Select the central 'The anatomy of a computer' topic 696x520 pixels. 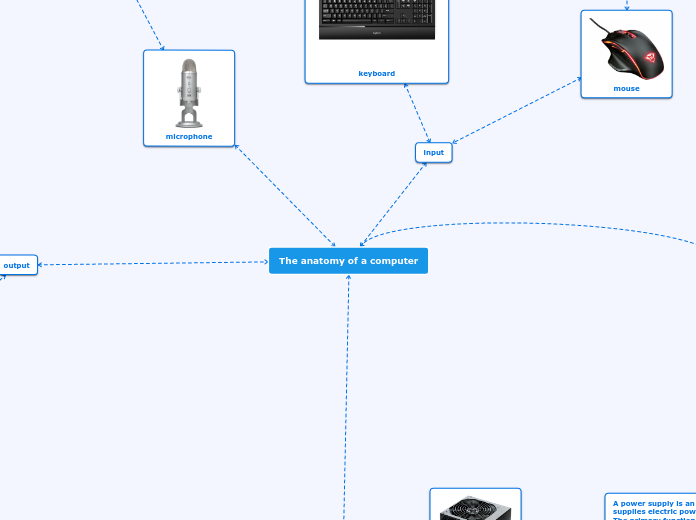click(x=348, y=261)
